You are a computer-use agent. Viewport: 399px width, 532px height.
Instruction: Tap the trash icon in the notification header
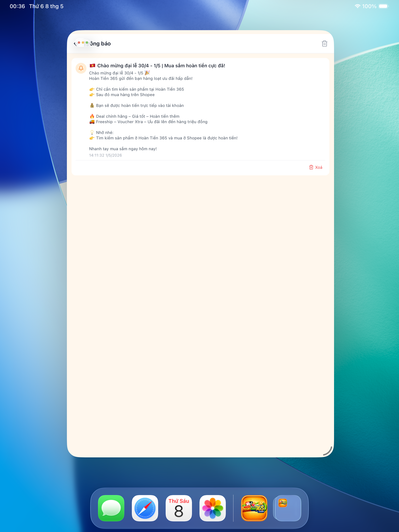click(324, 43)
